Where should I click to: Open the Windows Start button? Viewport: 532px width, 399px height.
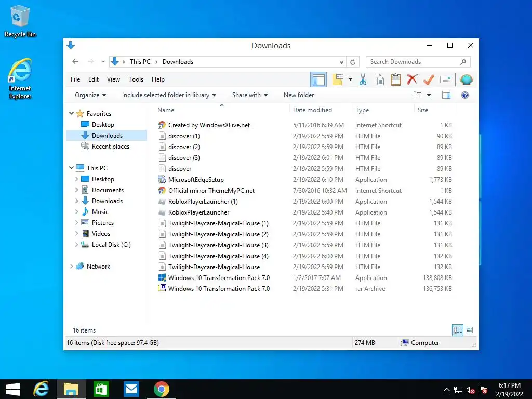[13, 389]
